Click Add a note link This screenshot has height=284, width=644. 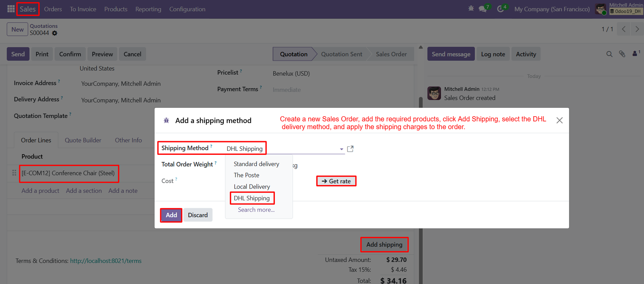[x=123, y=191]
